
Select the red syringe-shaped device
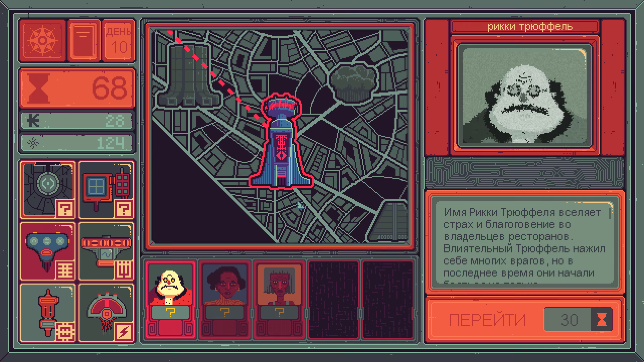pos(48,313)
